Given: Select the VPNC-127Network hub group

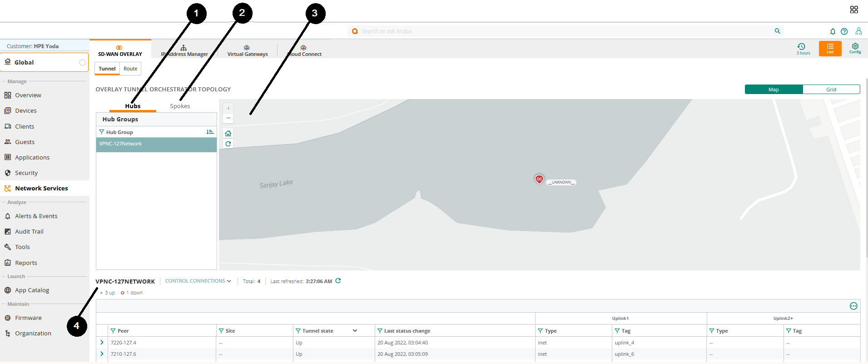Looking at the screenshot, I should click(156, 145).
